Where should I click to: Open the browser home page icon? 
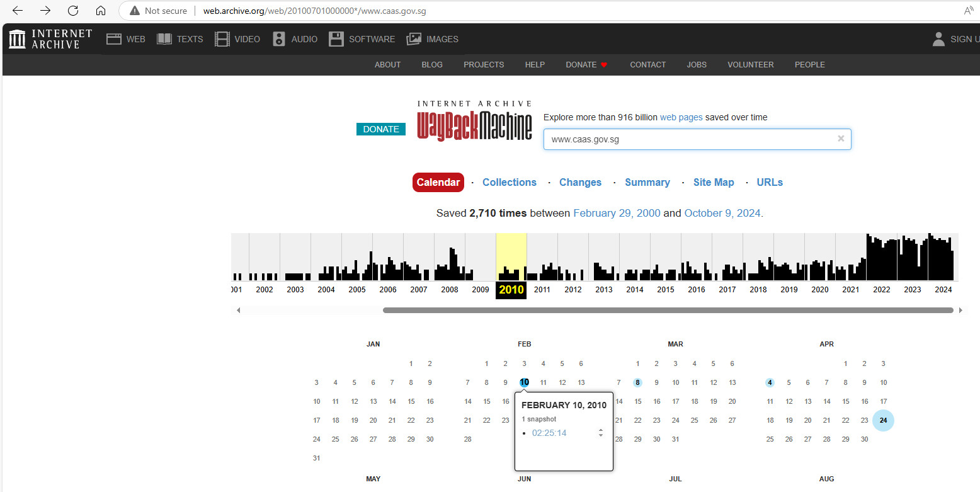pos(101,11)
